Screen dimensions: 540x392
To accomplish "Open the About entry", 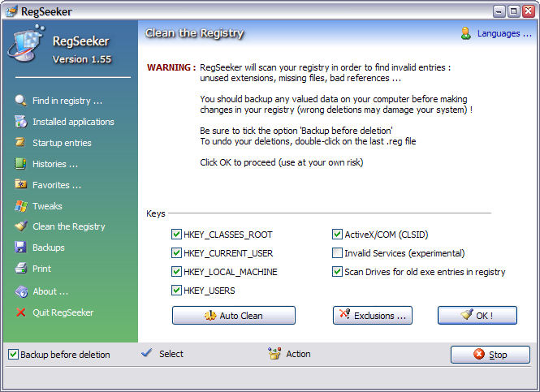I will 50,291.
